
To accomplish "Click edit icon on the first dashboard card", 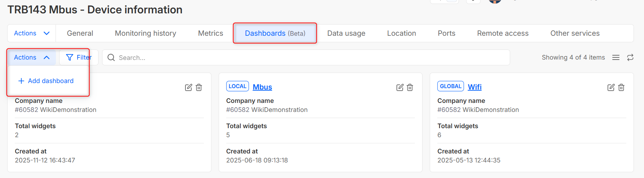I will pyautogui.click(x=188, y=87).
